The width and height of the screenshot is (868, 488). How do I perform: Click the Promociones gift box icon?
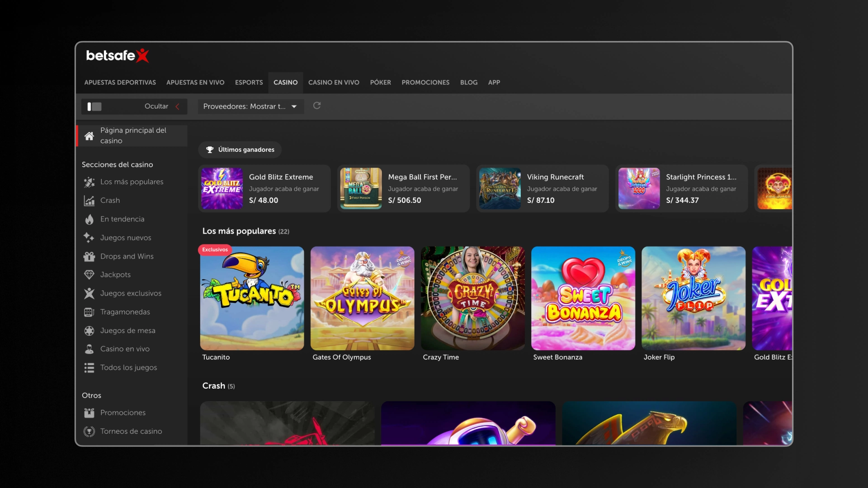point(89,413)
